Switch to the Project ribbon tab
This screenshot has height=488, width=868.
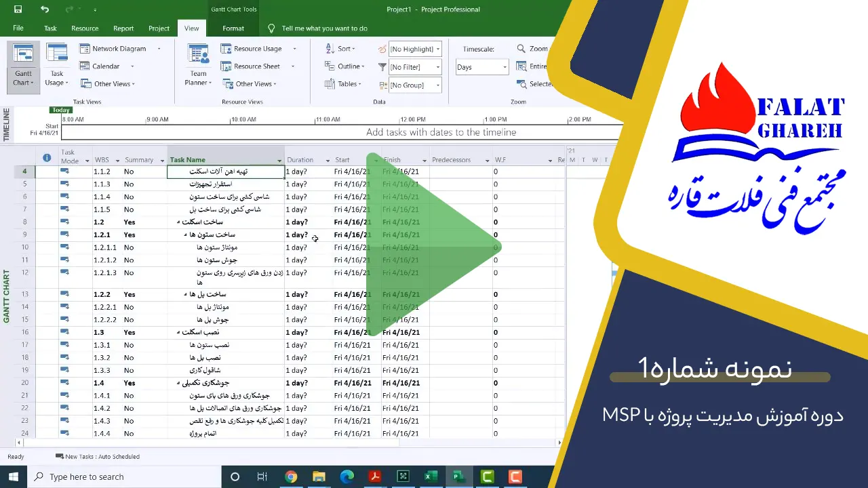coord(159,28)
